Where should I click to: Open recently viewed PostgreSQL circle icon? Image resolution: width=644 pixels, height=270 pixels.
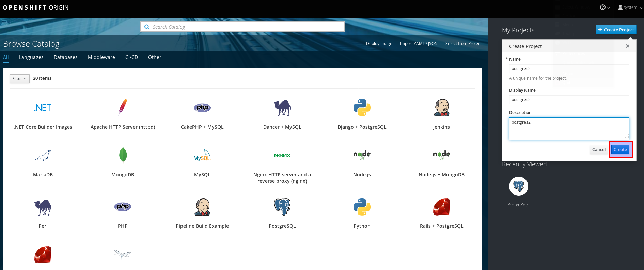click(x=519, y=186)
